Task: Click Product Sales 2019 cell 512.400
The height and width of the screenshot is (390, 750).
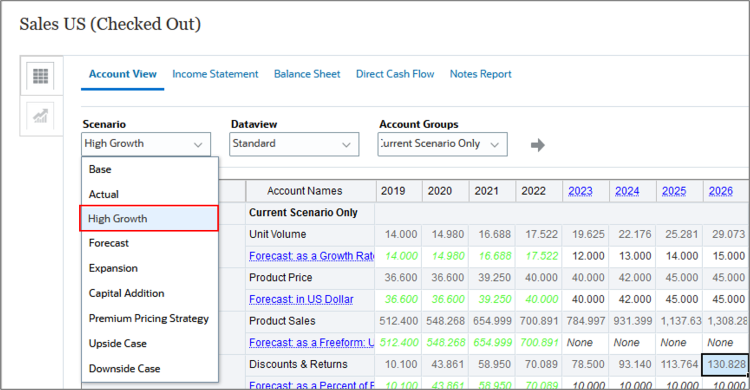Action: (x=399, y=321)
